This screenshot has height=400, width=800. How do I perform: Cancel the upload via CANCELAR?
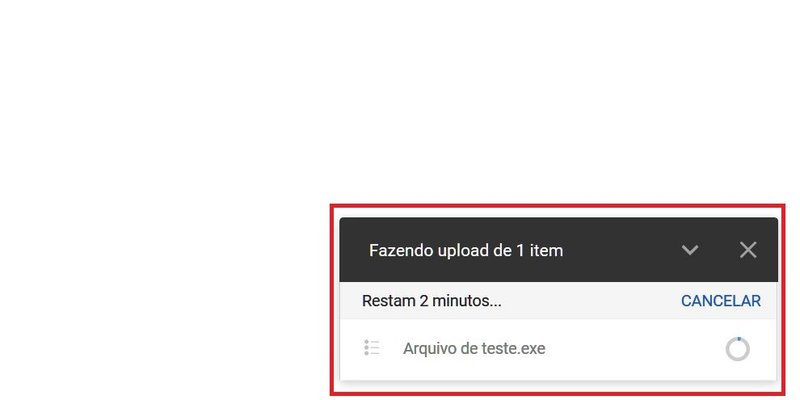(x=720, y=301)
